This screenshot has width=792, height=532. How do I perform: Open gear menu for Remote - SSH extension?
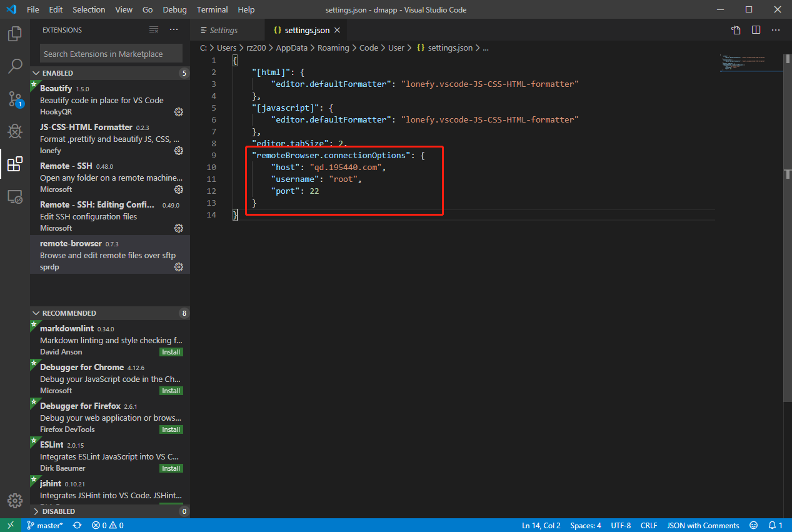tap(179, 189)
